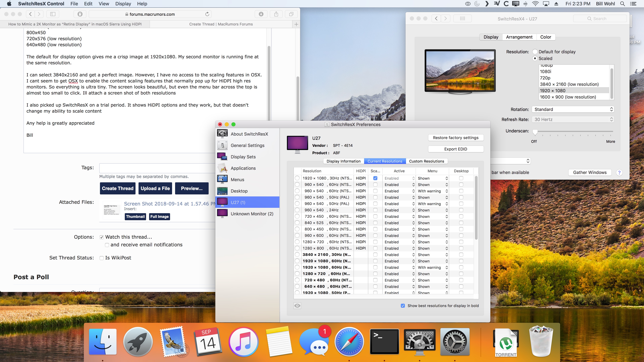Image resolution: width=644 pixels, height=362 pixels.
Task: Open the Display menu in menu bar
Action: coord(123,4)
